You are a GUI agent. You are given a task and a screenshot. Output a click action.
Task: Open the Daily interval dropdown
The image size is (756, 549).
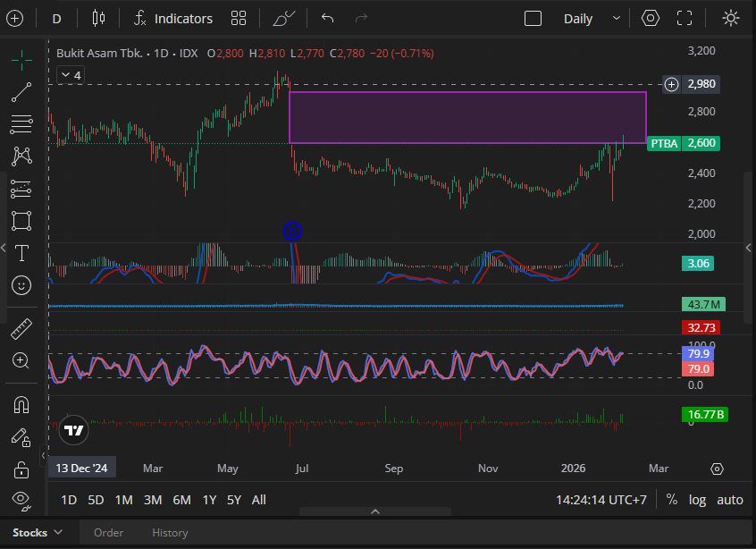click(x=591, y=18)
